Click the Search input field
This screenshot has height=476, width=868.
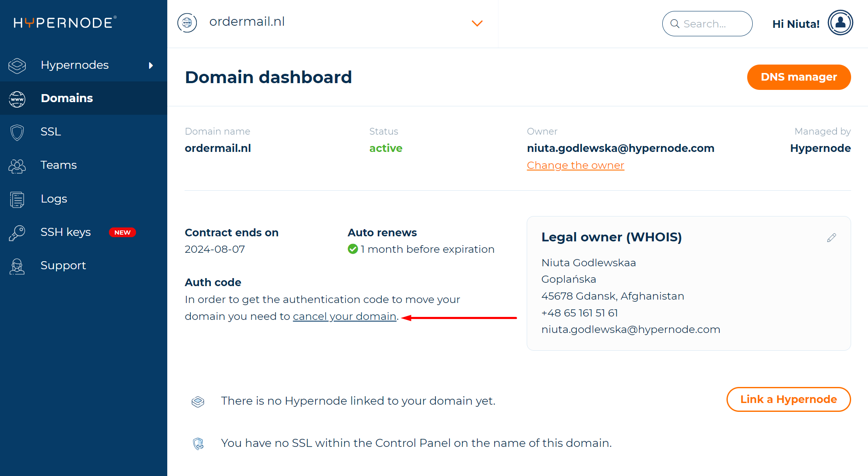point(707,24)
